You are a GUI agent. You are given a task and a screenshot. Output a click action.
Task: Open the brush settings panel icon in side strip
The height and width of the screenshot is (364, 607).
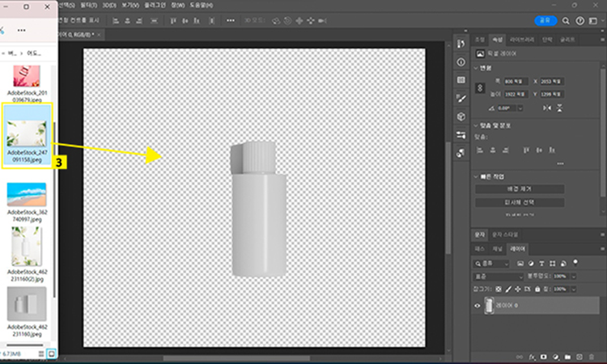point(461,98)
